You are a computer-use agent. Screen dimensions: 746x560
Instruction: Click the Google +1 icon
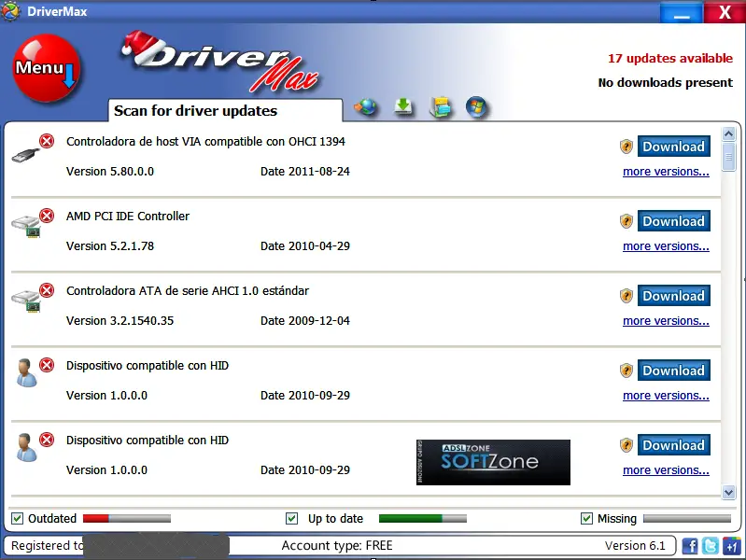point(732,546)
